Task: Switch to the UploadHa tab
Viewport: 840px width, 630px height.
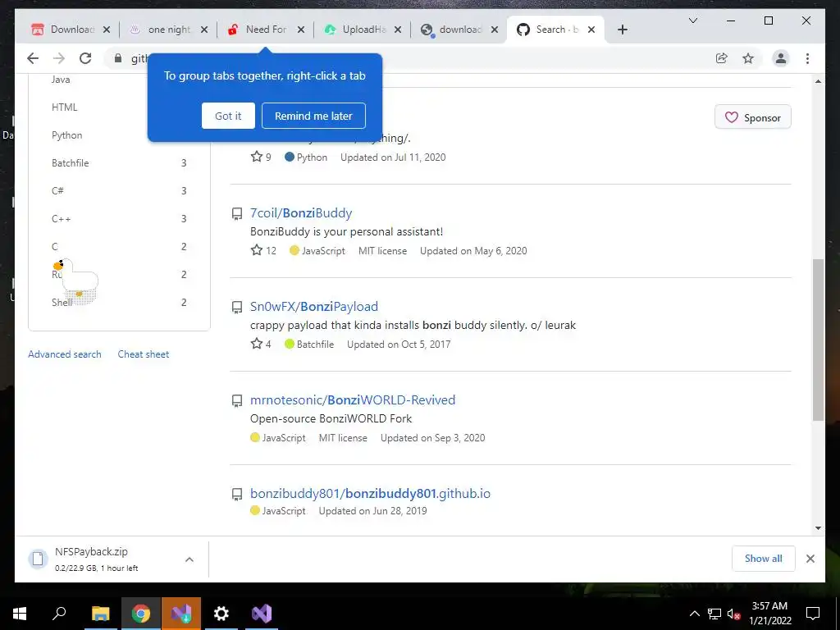Action: (x=361, y=30)
